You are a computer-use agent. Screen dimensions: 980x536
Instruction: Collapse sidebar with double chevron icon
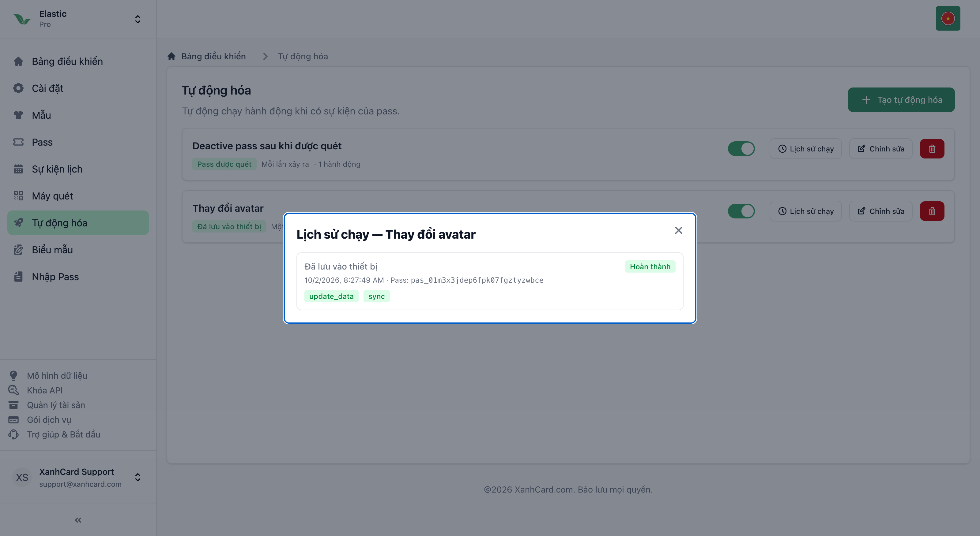click(x=78, y=520)
